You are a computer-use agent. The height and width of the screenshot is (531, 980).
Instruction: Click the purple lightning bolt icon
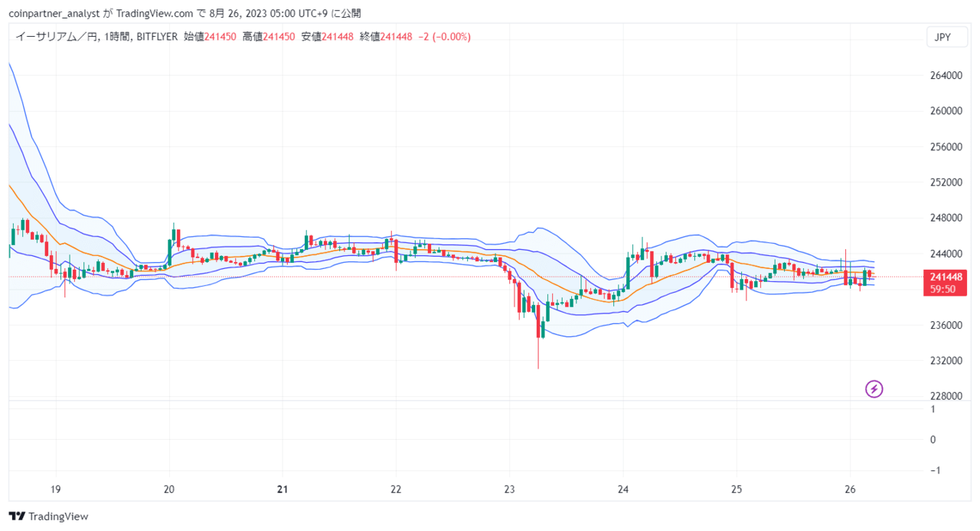[874, 389]
